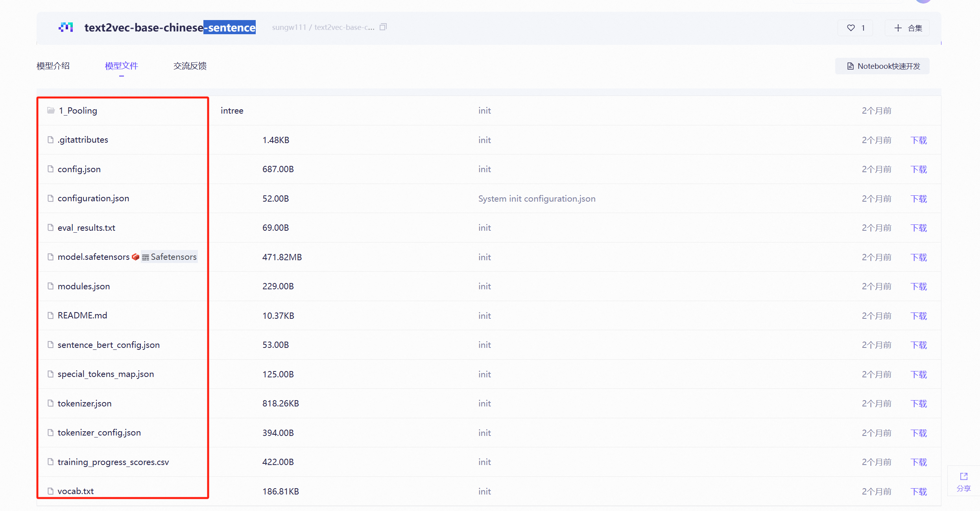Select the 模型文件 tab

[x=122, y=66]
